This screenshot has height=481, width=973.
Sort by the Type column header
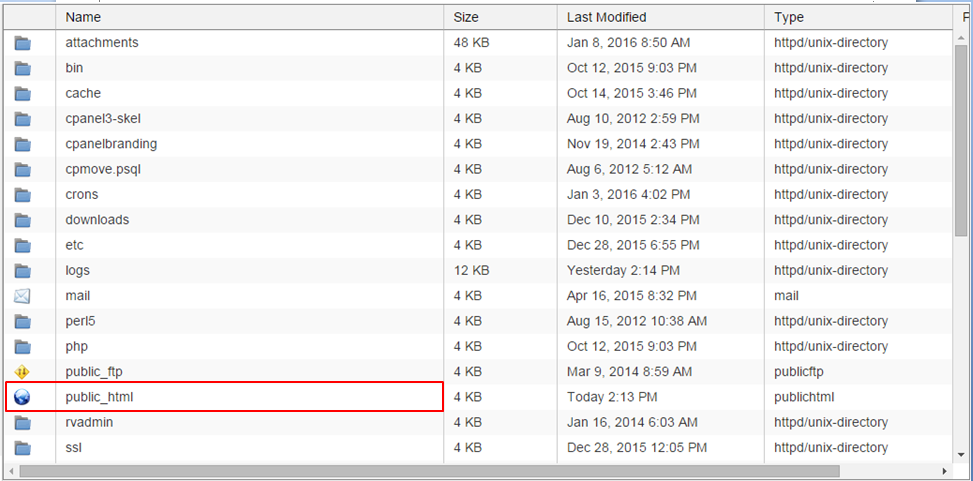(788, 17)
